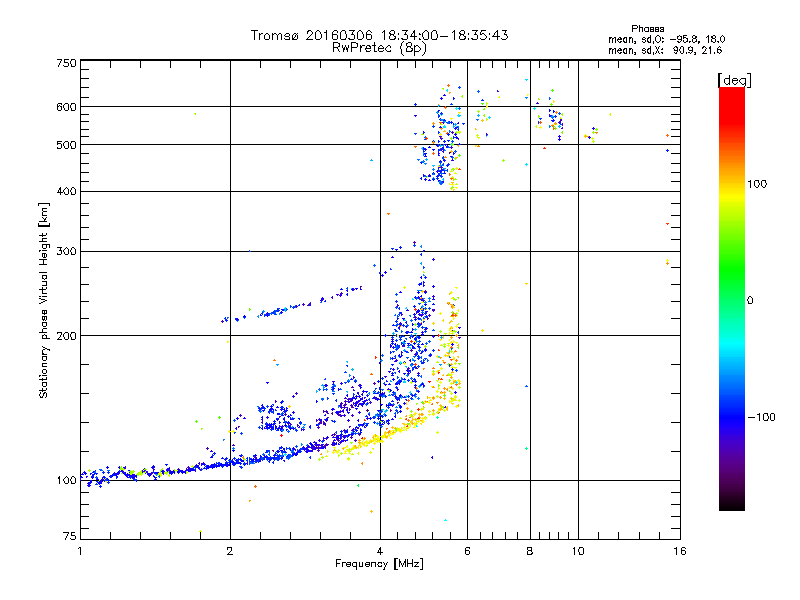Screen dimensions: 800x600
Task: Click the y-axis tick label "750"
Action: 66,63
